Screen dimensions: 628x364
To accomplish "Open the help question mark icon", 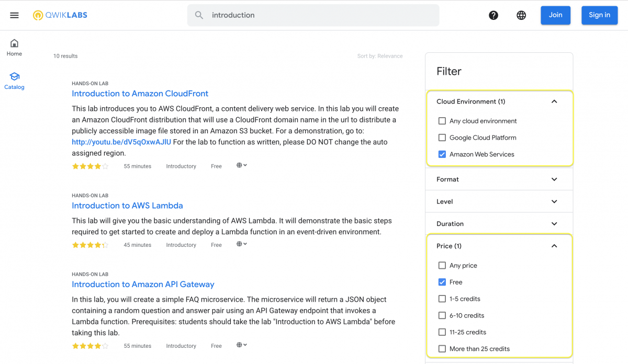I will pyautogui.click(x=493, y=15).
